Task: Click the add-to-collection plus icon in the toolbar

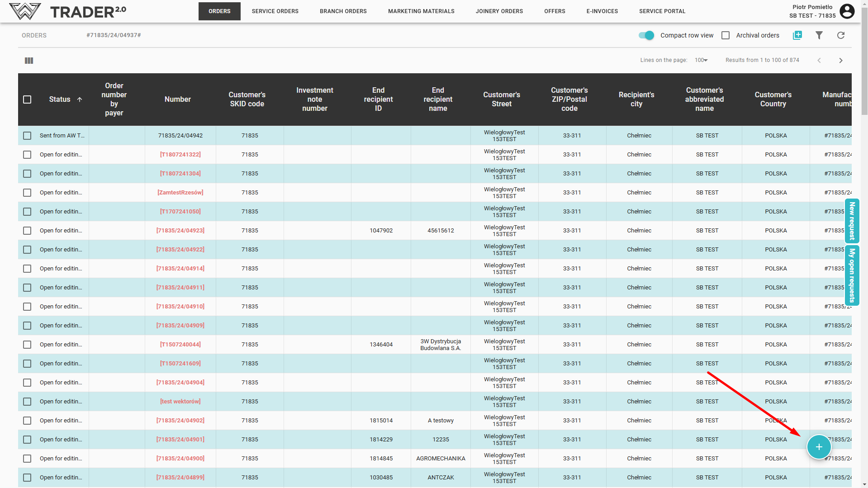Action: pos(797,35)
